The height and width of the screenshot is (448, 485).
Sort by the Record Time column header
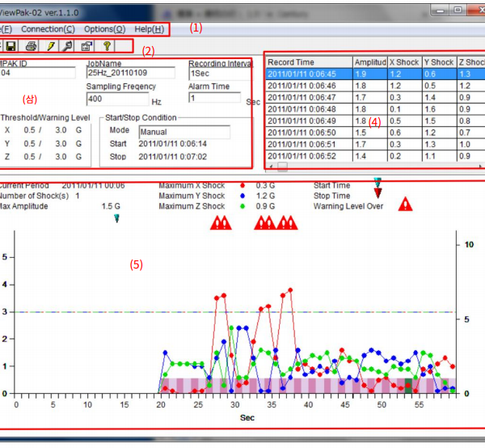click(x=309, y=62)
